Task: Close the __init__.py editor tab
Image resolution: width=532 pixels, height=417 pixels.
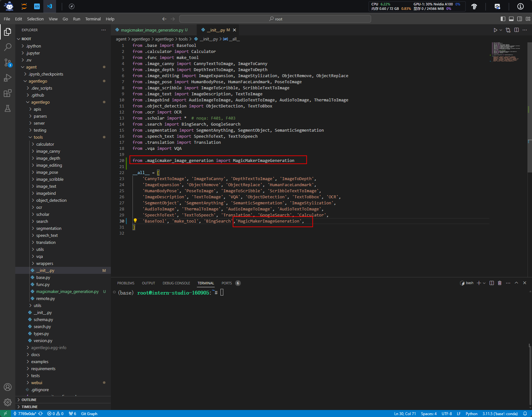Action: [234, 30]
